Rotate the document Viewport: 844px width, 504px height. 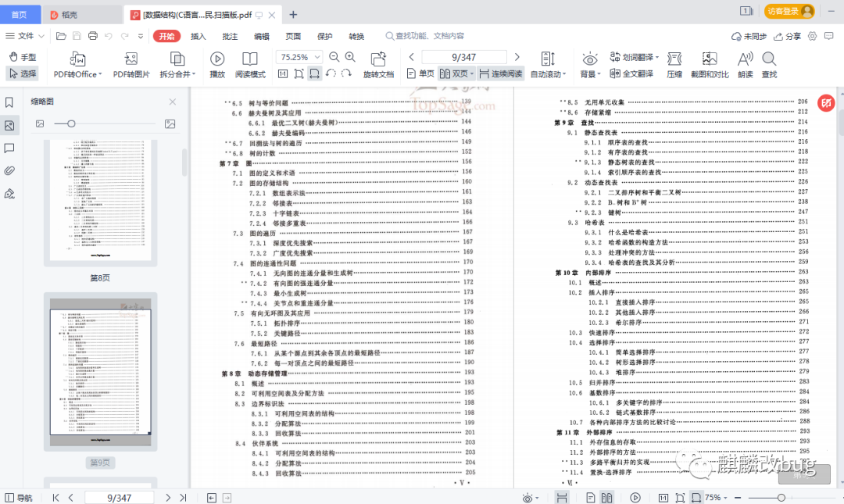378,65
